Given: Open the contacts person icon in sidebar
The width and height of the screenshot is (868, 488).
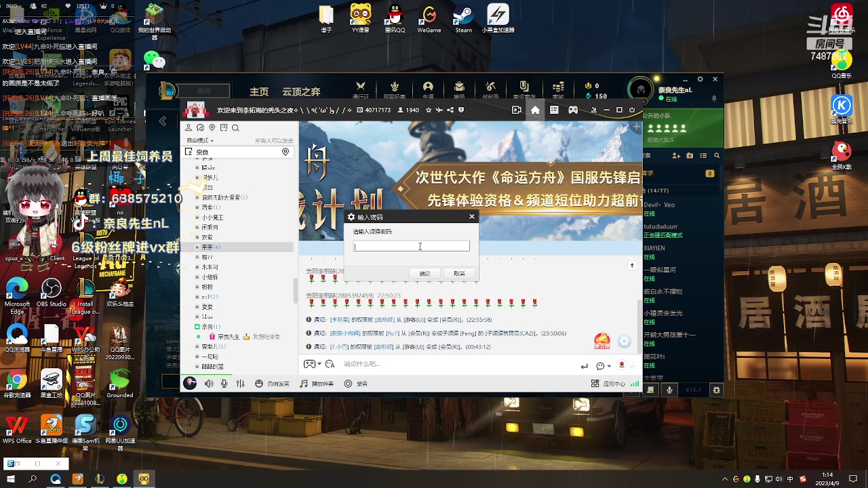Looking at the screenshot, I should [189, 127].
